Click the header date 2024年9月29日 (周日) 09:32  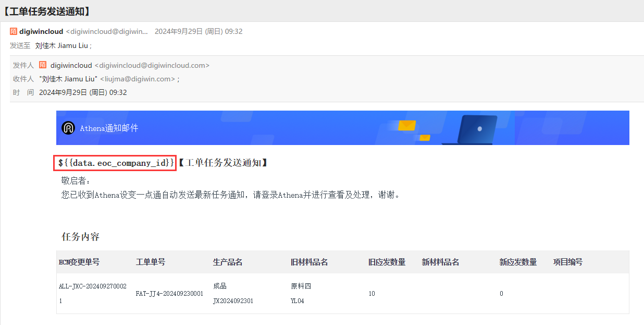(x=199, y=31)
